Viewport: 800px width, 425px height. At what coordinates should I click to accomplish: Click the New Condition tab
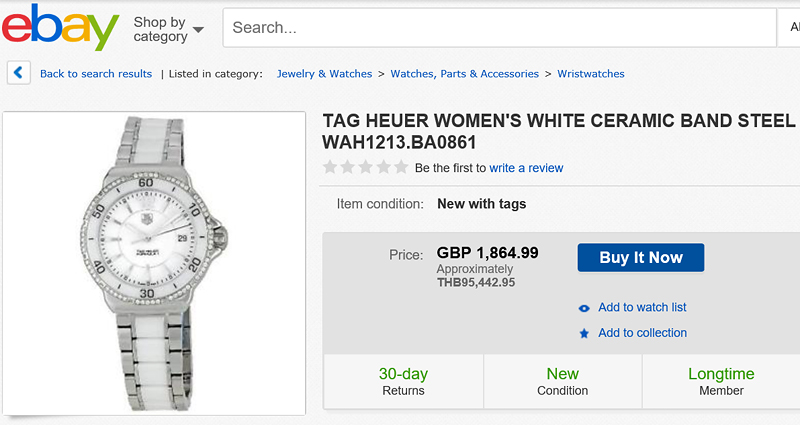pyautogui.click(x=562, y=381)
